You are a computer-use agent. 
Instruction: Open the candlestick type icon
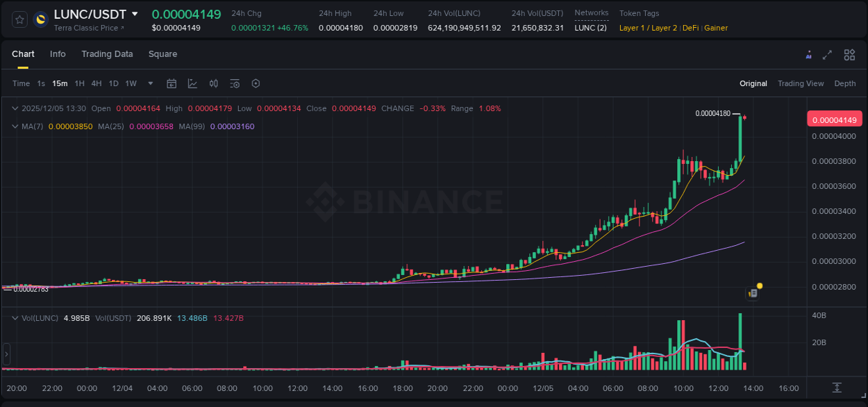tap(213, 83)
